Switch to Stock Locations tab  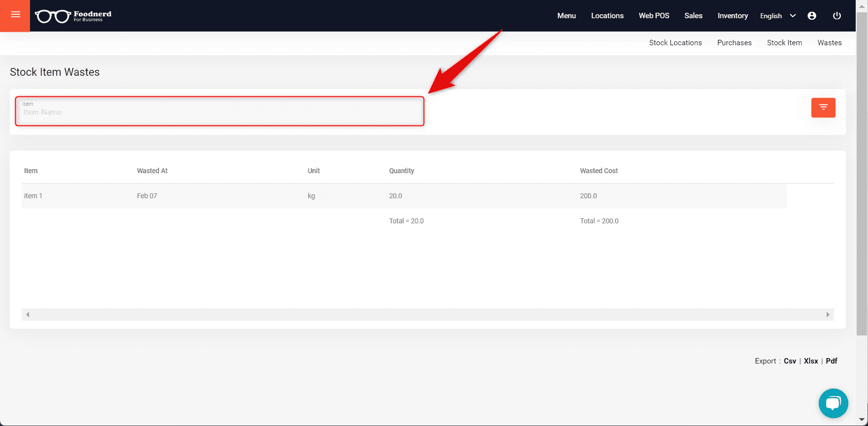coord(675,43)
